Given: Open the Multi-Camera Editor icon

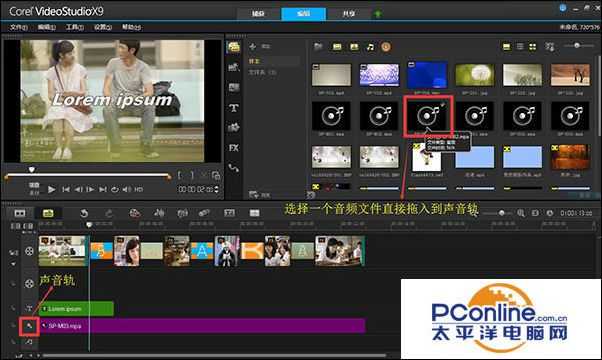Looking at the screenshot, I should 254,213.
